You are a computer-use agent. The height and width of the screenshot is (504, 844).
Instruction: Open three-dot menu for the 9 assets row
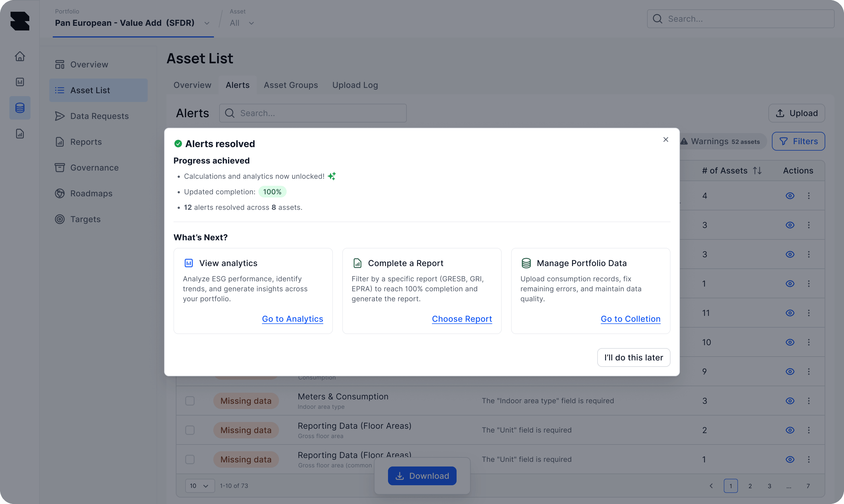click(809, 372)
